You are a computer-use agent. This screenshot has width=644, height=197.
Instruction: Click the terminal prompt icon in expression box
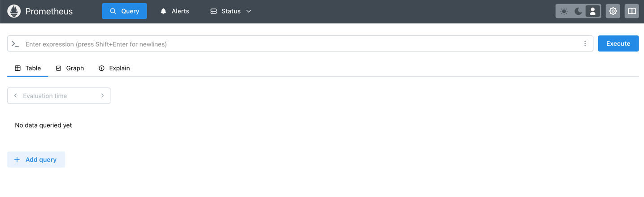tap(15, 44)
